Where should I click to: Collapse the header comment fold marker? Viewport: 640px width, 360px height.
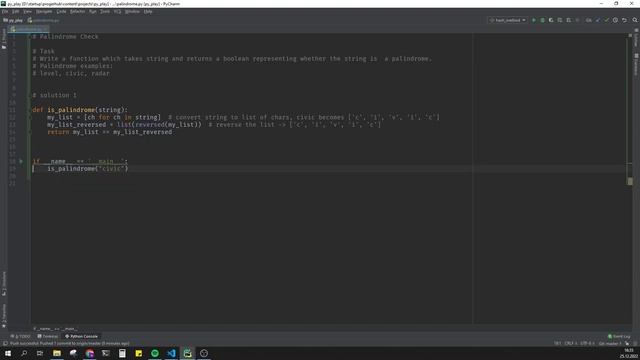click(30, 37)
